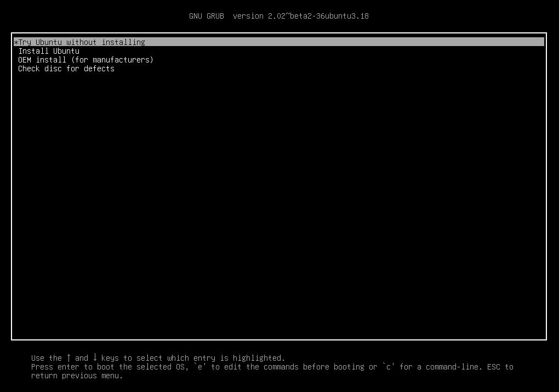Select 'OEM install (for manufacturers)' entry
The width and height of the screenshot is (559, 392).
point(85,60)
